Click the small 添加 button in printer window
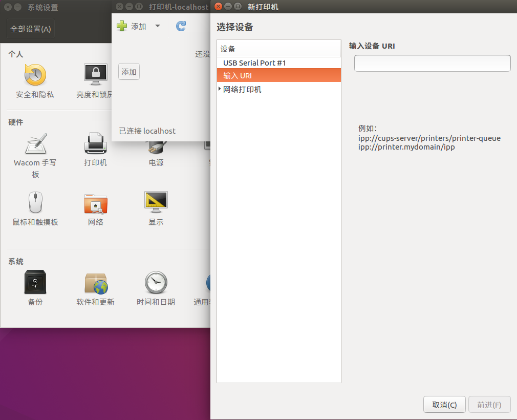The image size is (517, 420). pos(129,72)
